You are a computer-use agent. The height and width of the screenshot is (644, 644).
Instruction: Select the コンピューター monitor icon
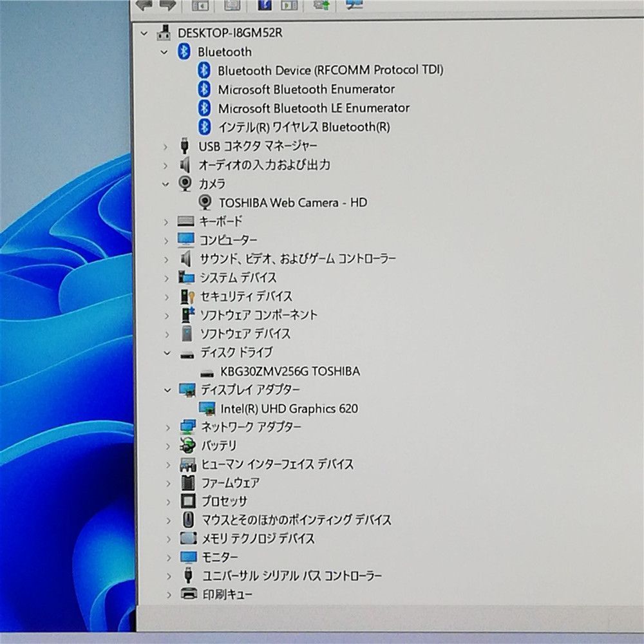[x=186, y=240]
